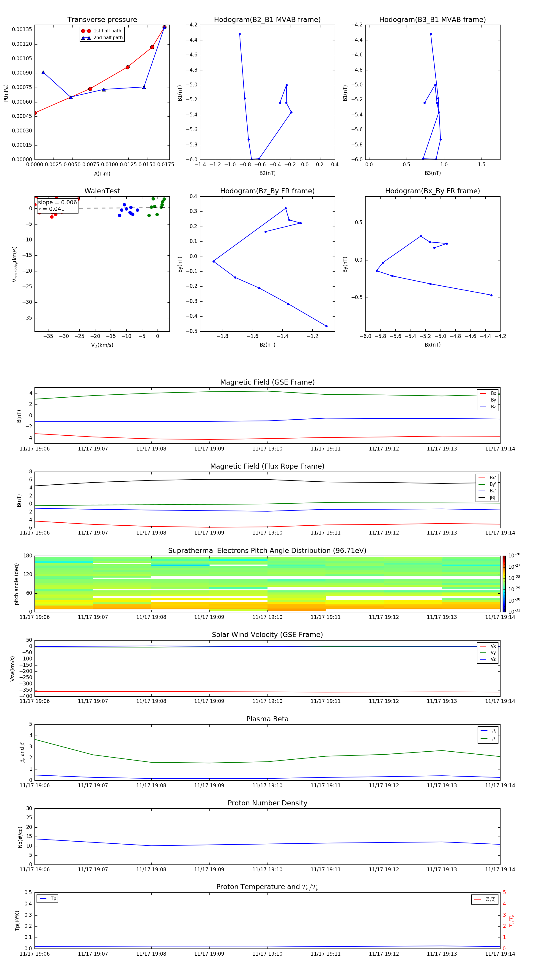Click the "Np(#/cc)" y-axis label
The image size is (535, 980).
pyautogui.click(x=20, y=837)
